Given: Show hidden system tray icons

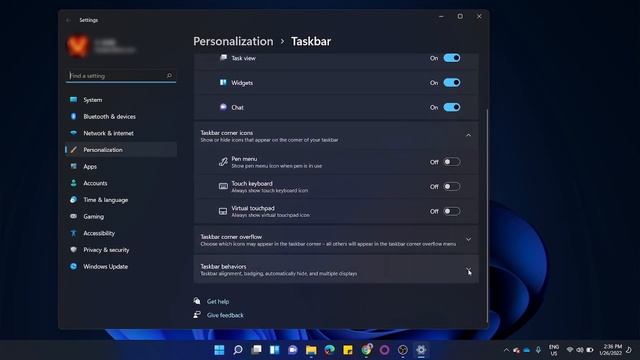Looking at the screenshot, I should 506,350.
